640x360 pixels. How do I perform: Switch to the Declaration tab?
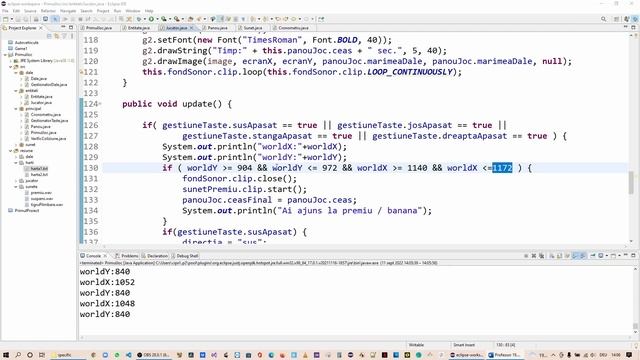(x=155, y=256)
